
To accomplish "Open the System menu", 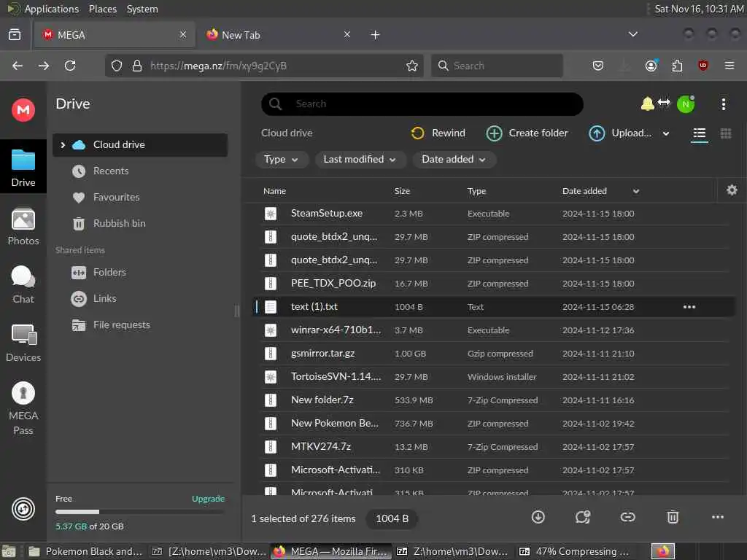I will [x=142, y=9].
